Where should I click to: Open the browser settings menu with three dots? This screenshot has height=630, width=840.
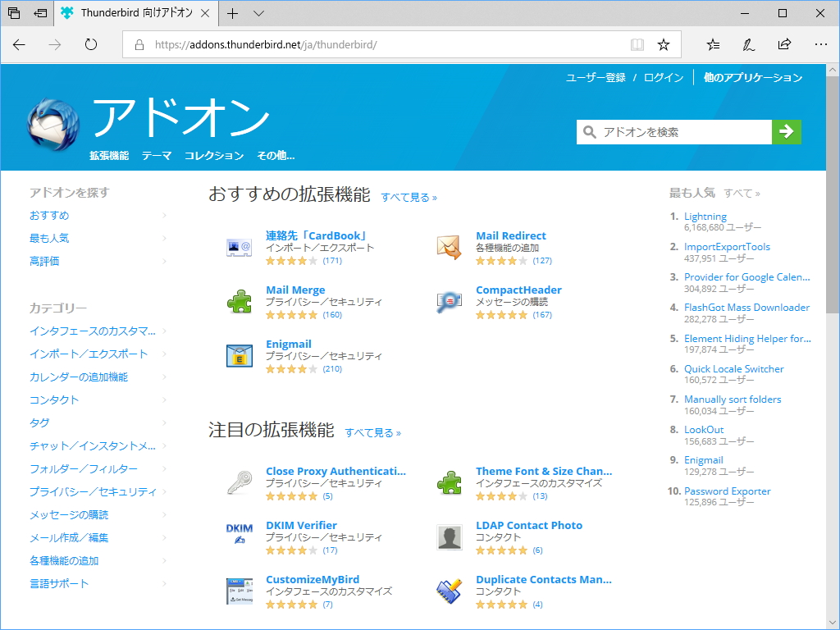(x=819, y=44)
